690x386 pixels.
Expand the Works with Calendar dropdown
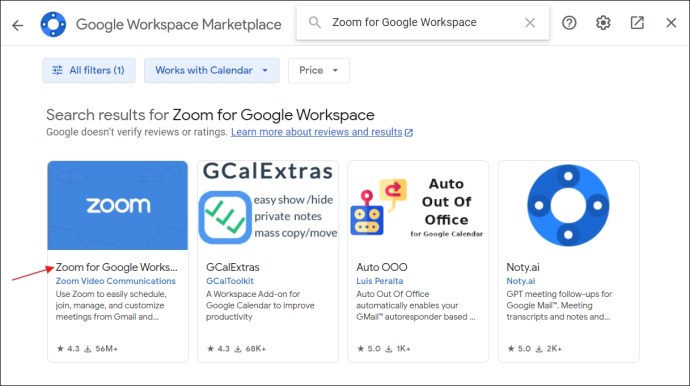pos(212,70)
